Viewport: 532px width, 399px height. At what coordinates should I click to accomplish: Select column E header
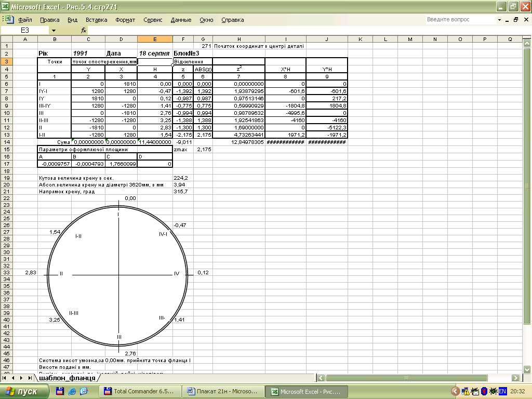point(155,39)
